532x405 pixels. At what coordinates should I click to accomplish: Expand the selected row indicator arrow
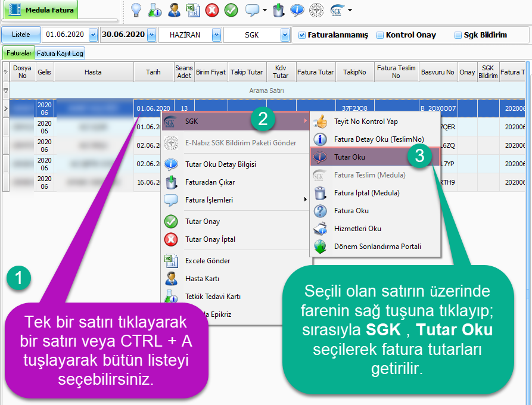[6, 108]
